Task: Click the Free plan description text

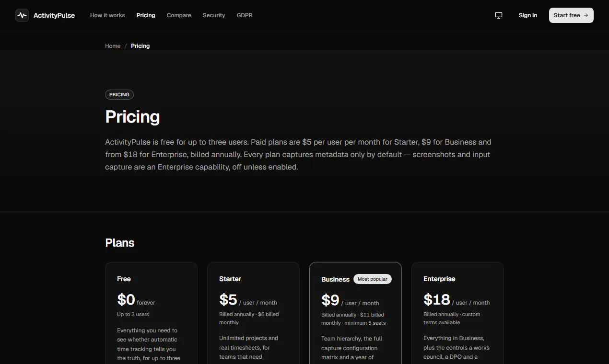Action: click(149, 344)
